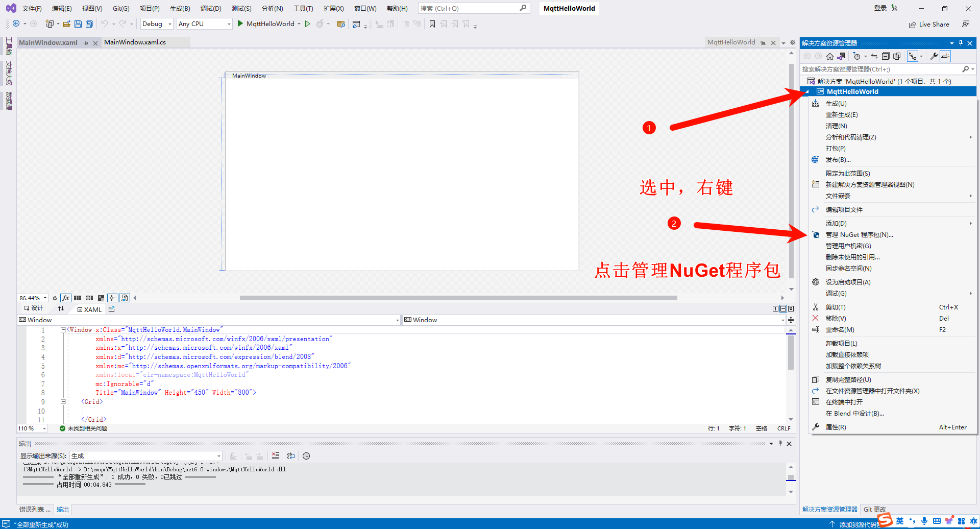980x529 pixels.
Task: Click the single Save icon in toolbar
Action: point(78,23)
